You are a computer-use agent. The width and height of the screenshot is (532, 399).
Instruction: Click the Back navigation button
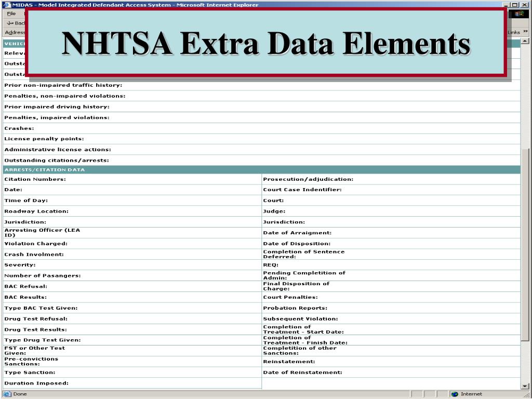[x=16, y=23]
